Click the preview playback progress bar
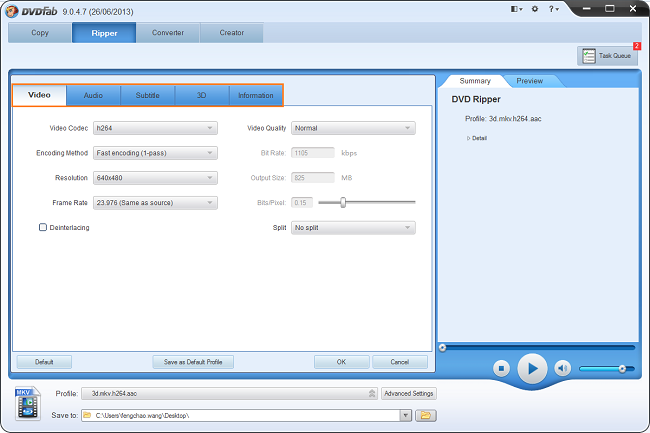This screenshot has height=433, width=650. pyautogui.click(x=537, y=347)
